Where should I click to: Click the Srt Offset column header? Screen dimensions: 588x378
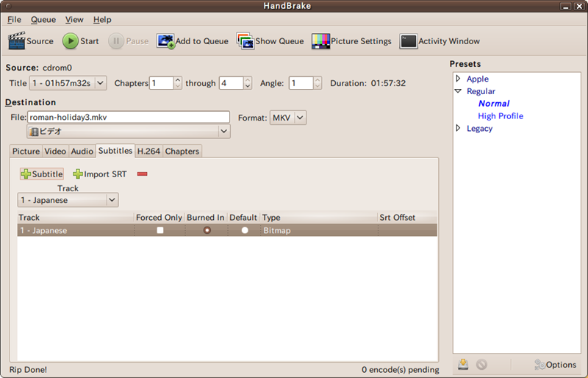(407, 218)
